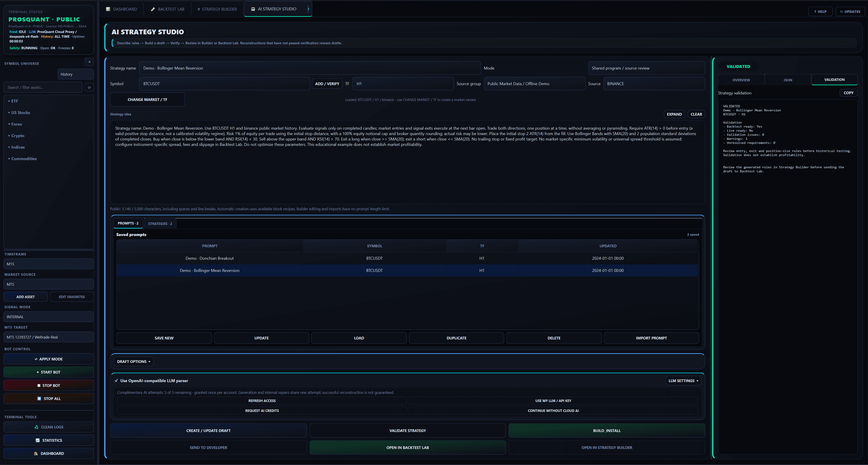Click Open in Backtest Lab

407,447
